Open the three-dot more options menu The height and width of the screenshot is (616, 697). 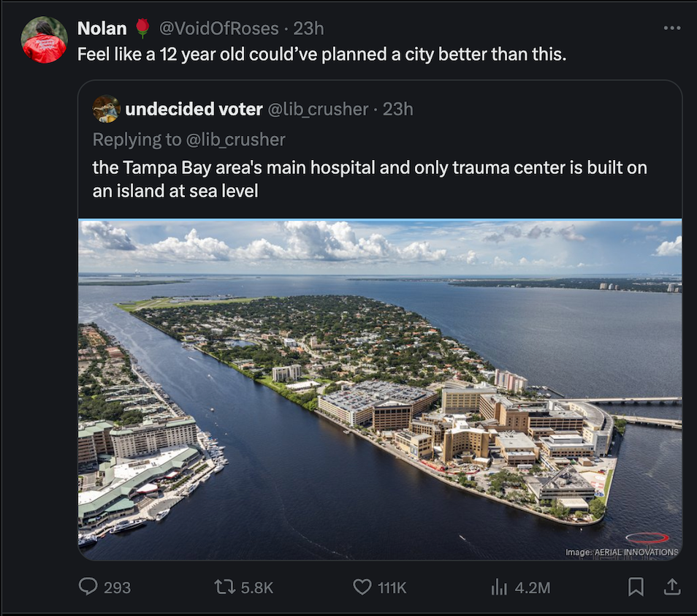671,28
